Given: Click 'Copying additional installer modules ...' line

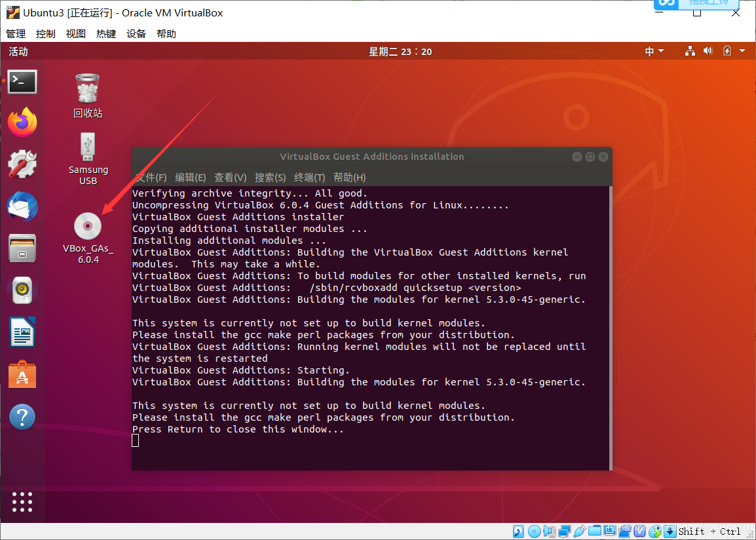Looking at the screenshot, I should coord(250,229).
